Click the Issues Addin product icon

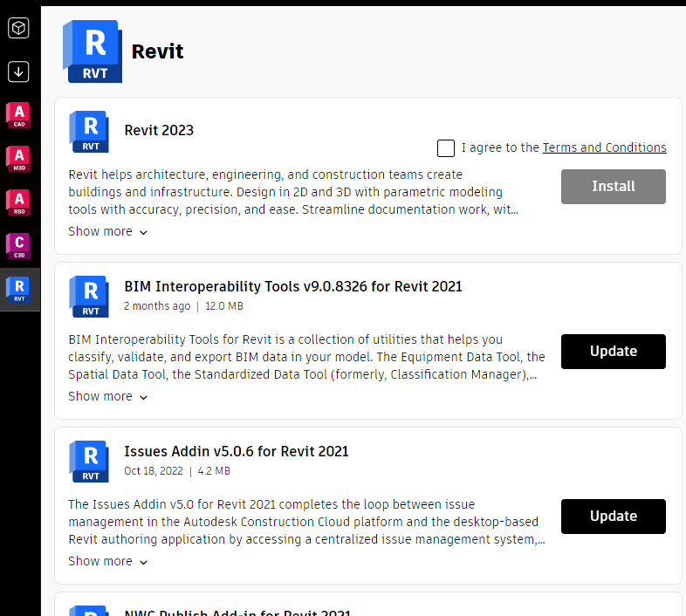[x=89, y=462]
